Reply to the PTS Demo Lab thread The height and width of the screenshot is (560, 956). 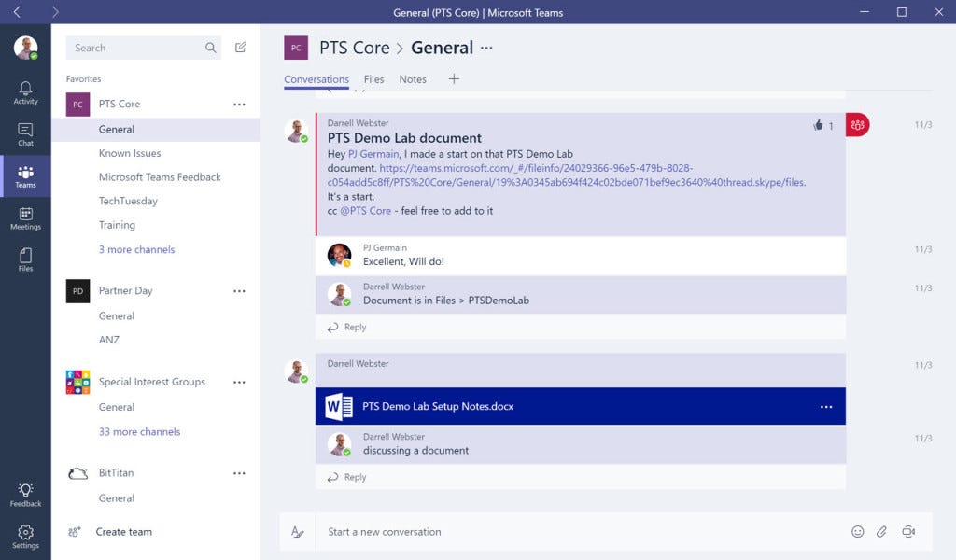pos(347,328)
